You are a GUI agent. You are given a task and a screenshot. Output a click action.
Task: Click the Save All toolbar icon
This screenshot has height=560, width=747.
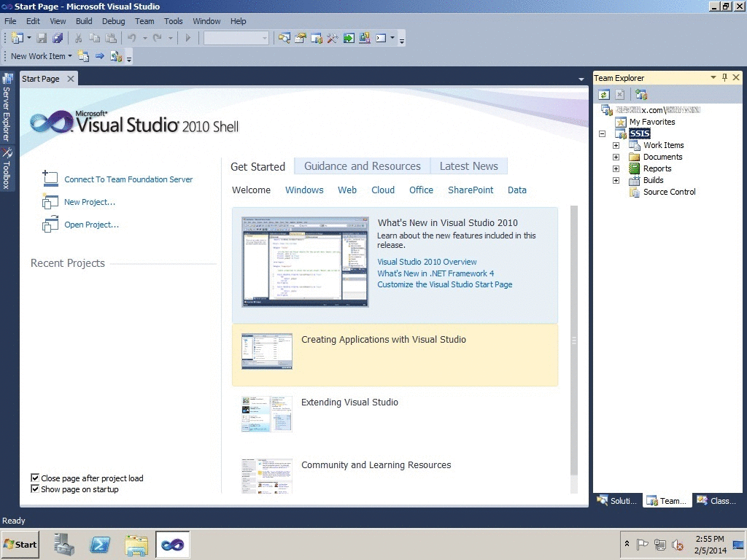pyautogui.click(x=58, y=38)
